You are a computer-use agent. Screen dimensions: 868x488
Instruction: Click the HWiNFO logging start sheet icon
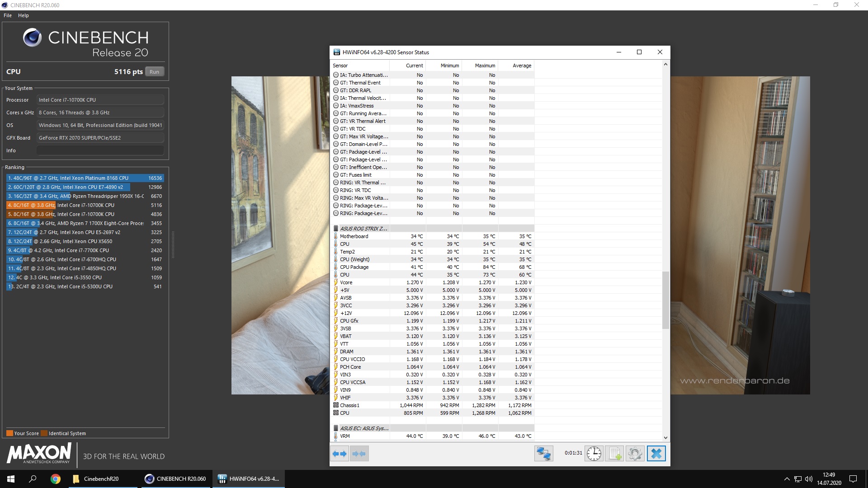pyautogui.click(x=614, y=453)
